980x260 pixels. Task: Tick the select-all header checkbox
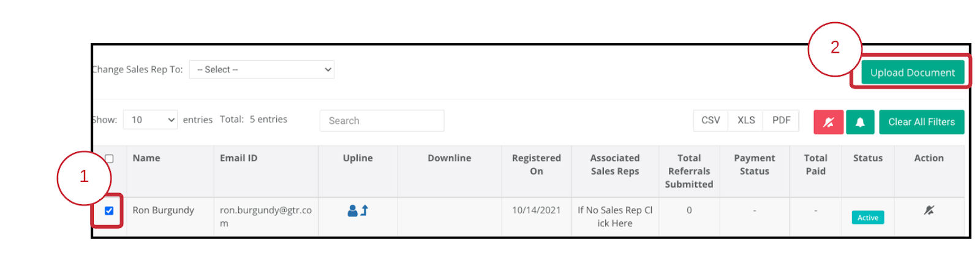point(109,159)
